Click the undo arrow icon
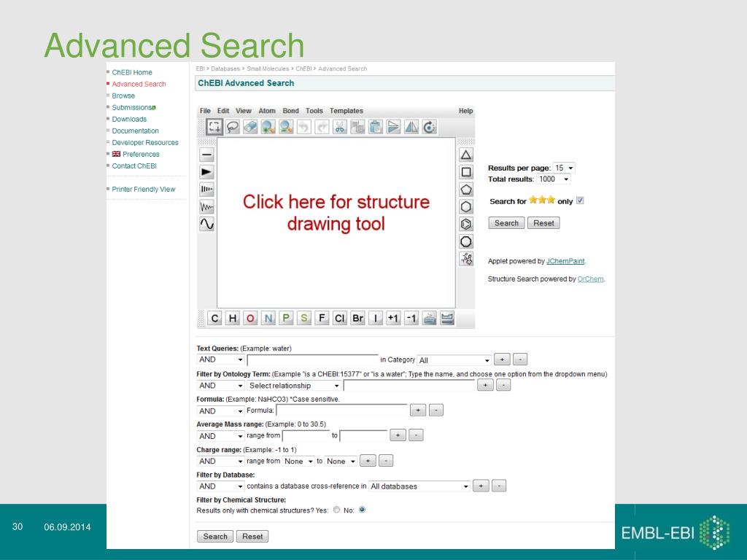 tap(303, 127)
